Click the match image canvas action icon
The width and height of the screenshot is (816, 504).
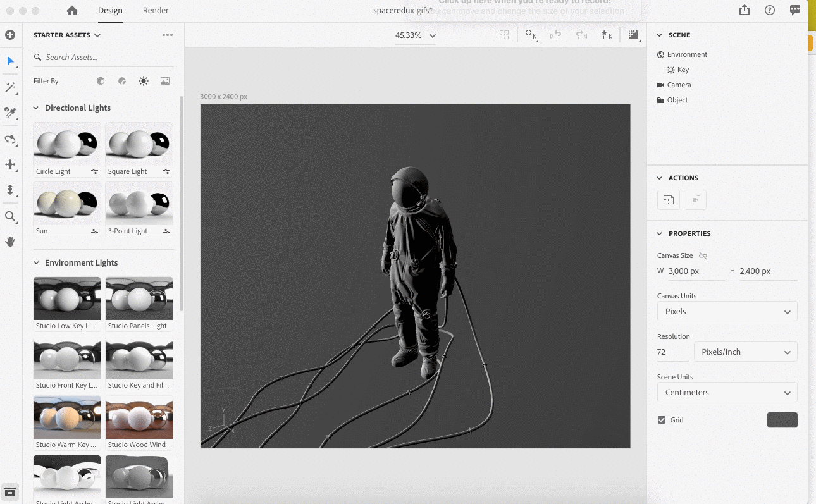[x=669, y=200]
